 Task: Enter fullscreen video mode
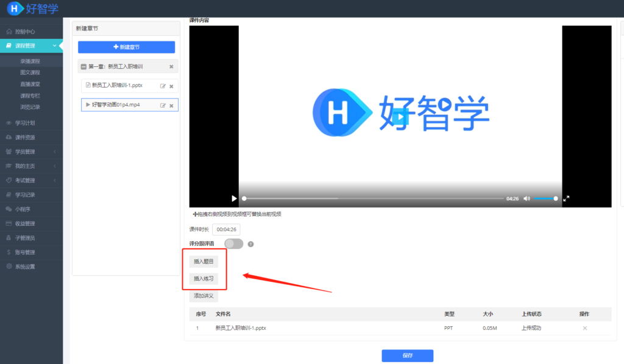point(566,198)
